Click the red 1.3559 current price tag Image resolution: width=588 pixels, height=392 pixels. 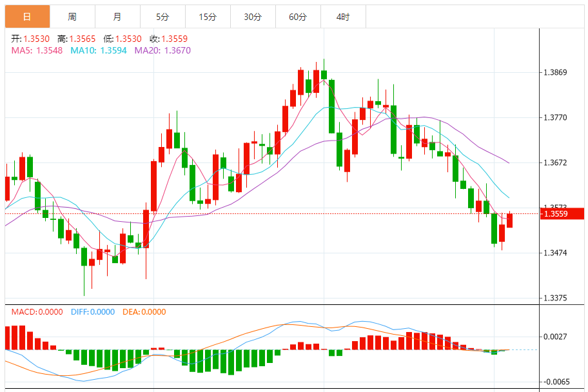pyautogui.click(x=562, y=214)
